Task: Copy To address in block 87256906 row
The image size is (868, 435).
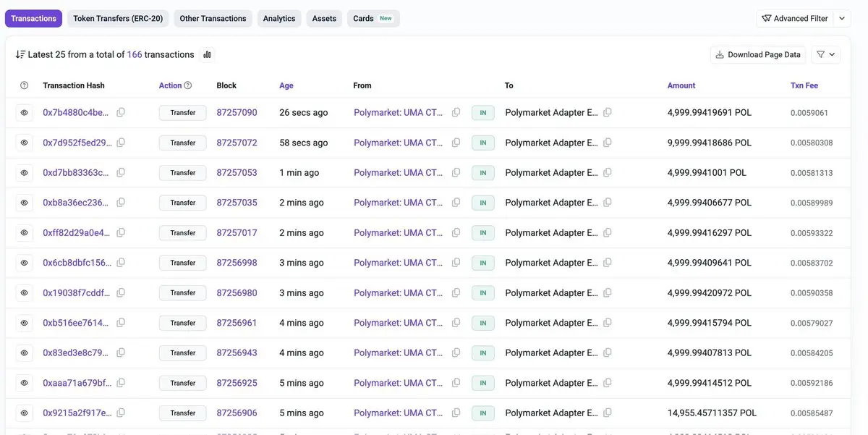Action: point(608,413)
